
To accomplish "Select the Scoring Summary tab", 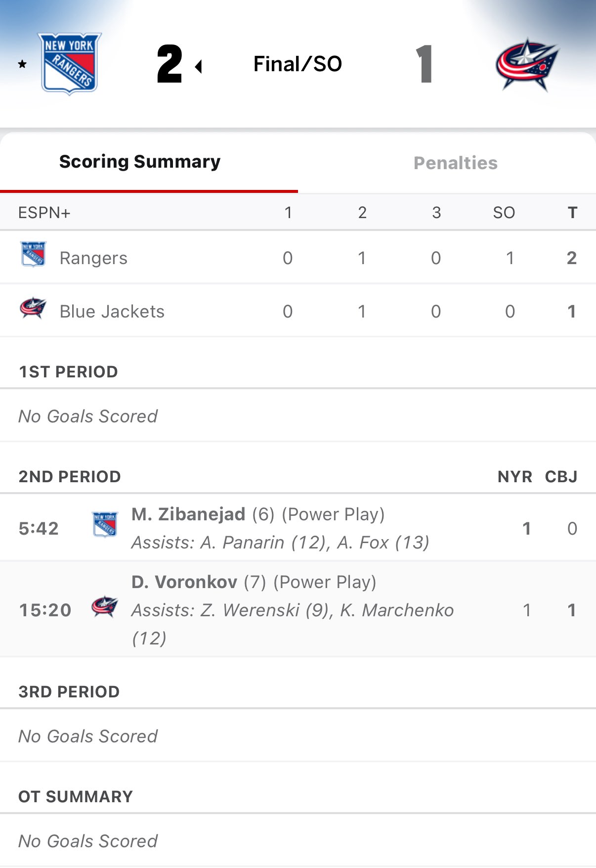I will (x=140, y=162).
